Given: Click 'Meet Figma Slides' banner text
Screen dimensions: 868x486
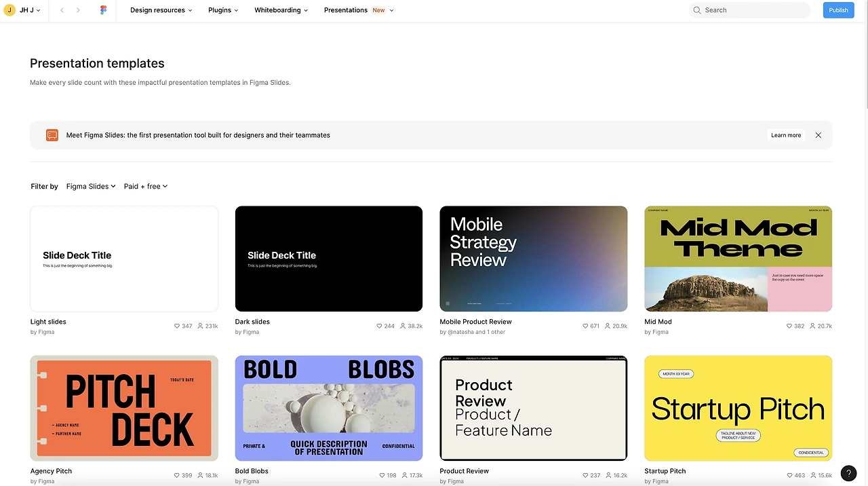Looking at the screenshot, I should click(x=198, y=135).
